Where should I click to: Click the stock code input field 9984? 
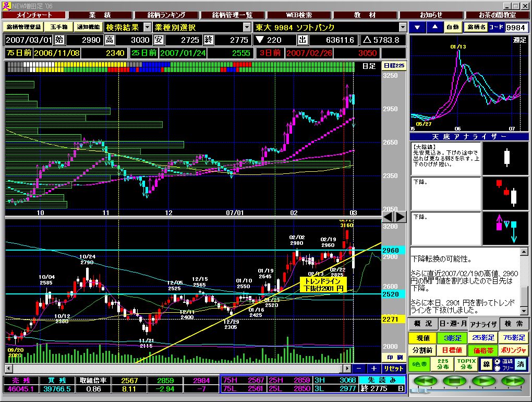pyautogui.click(x=516, y=28)
